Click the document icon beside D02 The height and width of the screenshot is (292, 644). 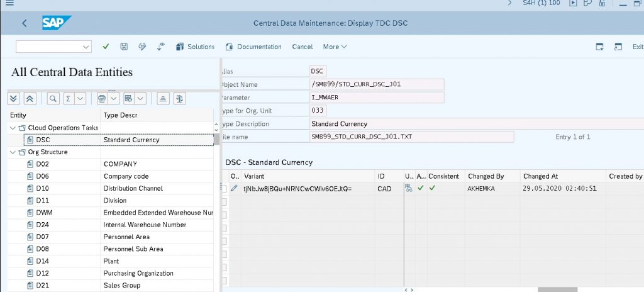(x=30, y=164)
